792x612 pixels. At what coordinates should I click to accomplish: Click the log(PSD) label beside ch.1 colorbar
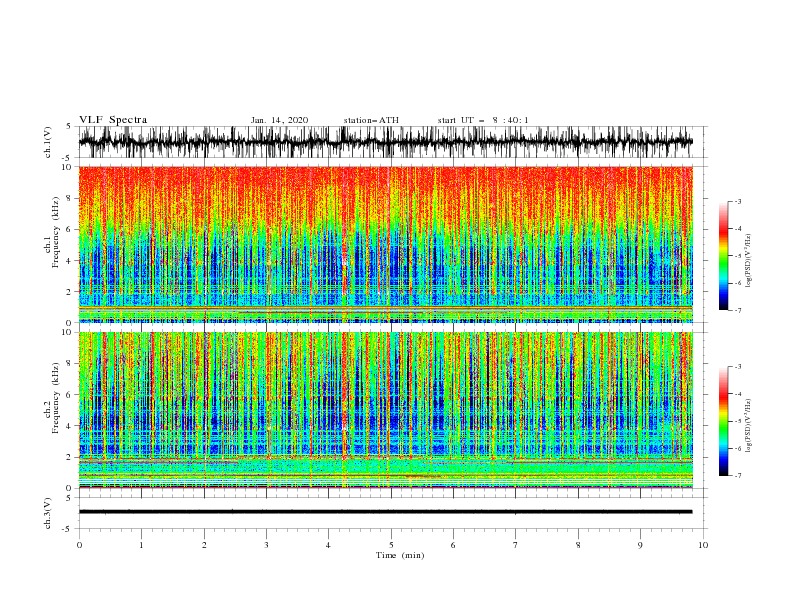click(748, 261)
